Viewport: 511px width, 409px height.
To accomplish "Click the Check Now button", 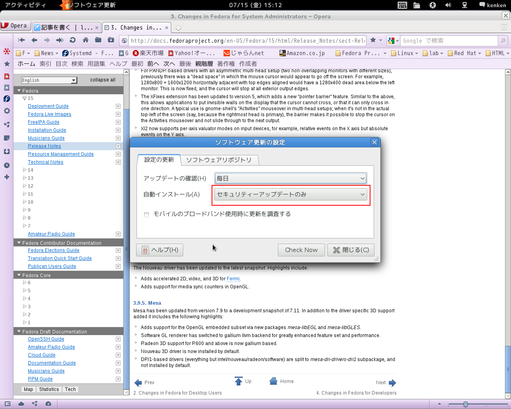I will click(301, 250).
